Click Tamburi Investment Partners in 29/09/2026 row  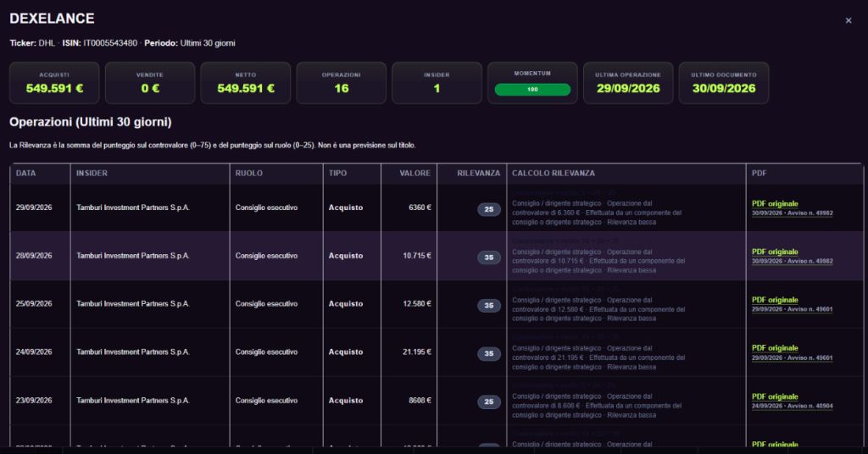pyautogui.click(x=133, y=208)
